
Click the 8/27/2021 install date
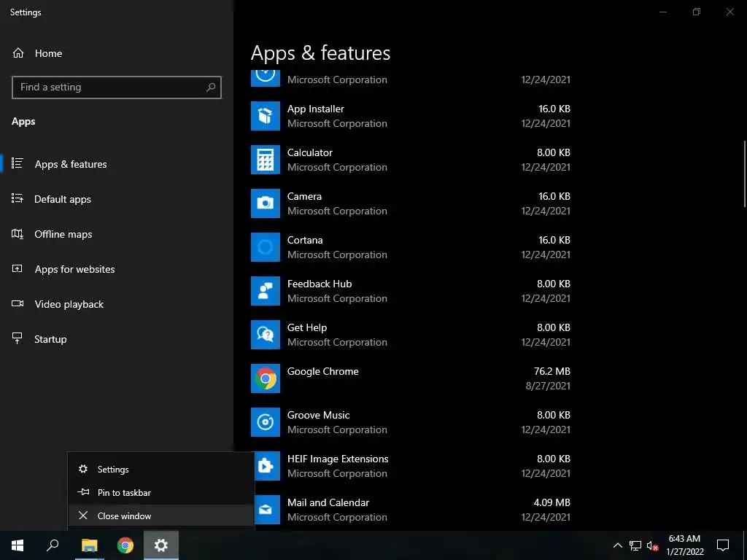[548, 386]
